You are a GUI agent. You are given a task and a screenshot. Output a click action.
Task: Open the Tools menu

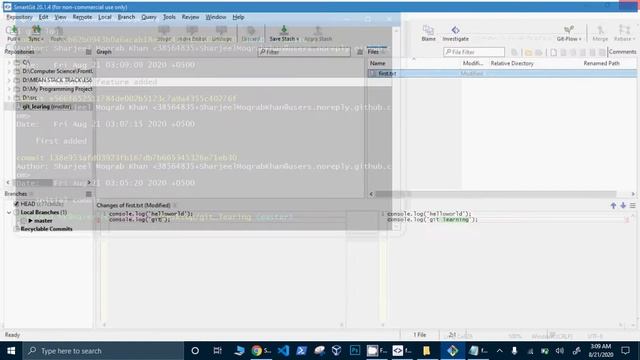[169, 17]
